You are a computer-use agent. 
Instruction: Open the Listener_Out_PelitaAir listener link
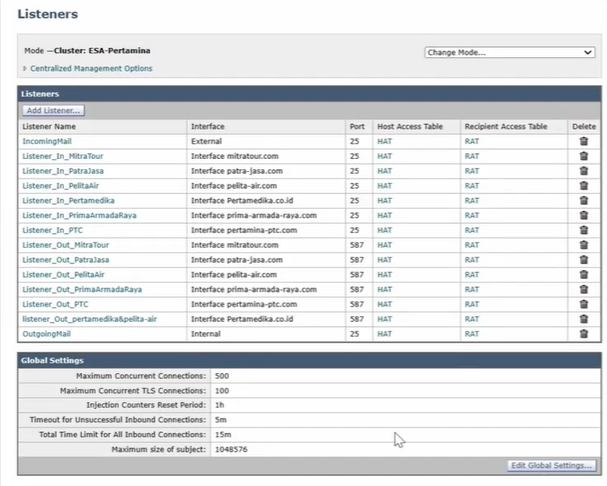click(x=64, y=274)
